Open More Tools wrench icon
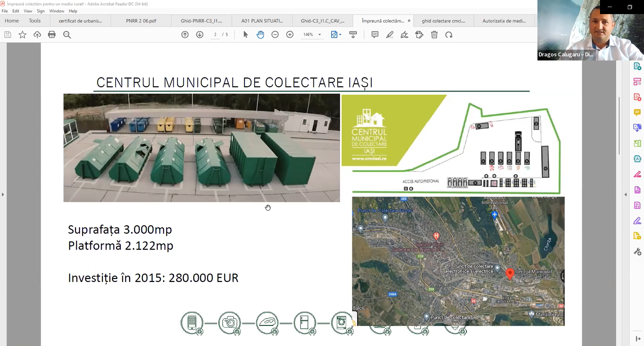Viewport: 644px width, 346px height. point(637,252)
